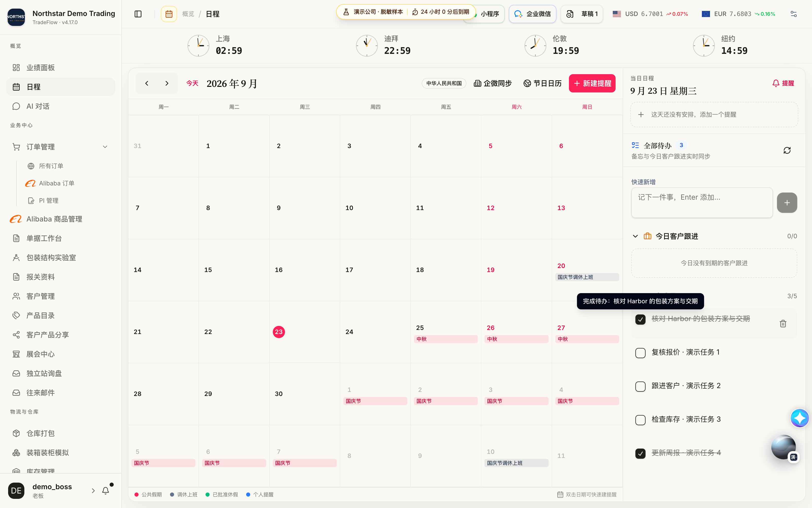
Task: Open 业绩面板 in sidebar
Action: pyautogui.click(x=60, y=68)
